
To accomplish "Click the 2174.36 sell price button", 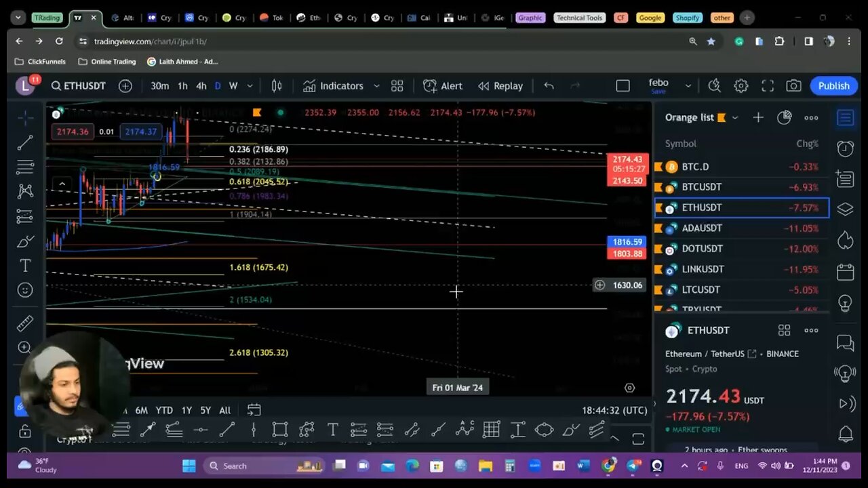I will pyautogui.click(x=73, y=131).
